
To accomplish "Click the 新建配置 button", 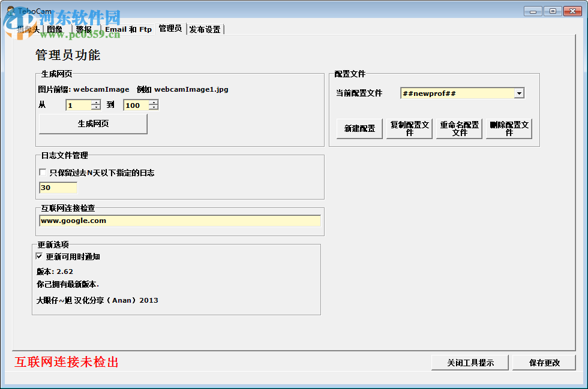I will (x=359, y=128).
